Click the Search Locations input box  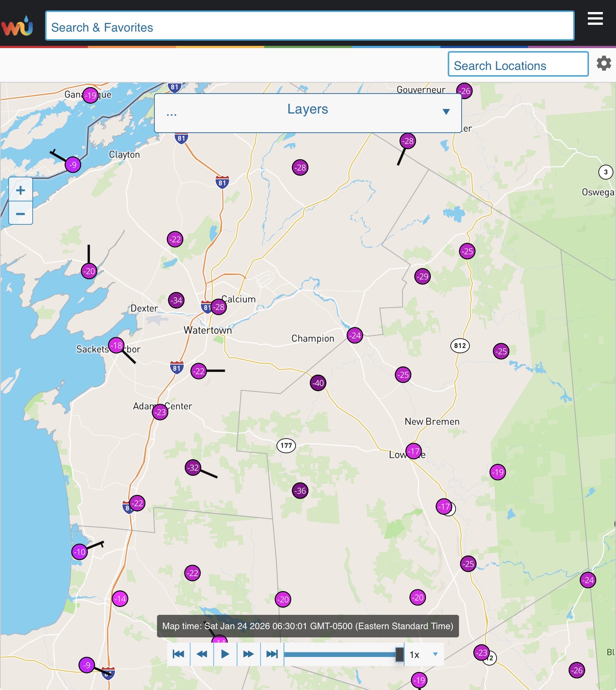[x=518, y=65]
